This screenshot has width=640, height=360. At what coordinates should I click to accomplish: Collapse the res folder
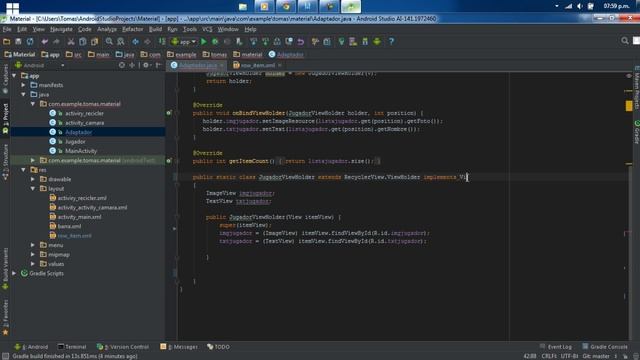(x=24, y=170)
